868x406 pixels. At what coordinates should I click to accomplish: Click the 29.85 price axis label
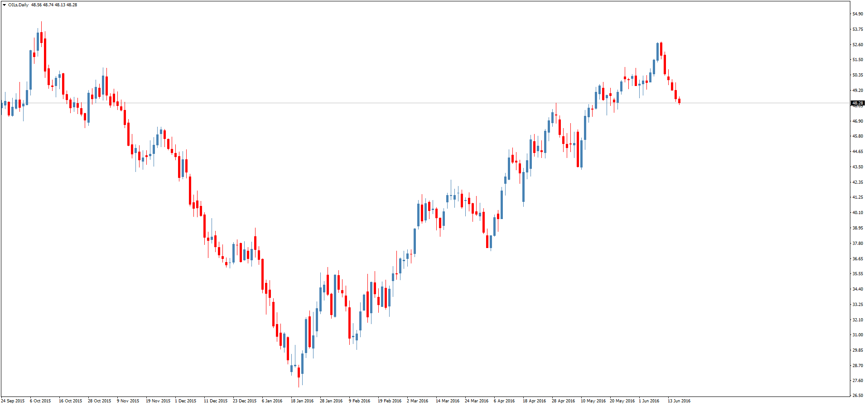(858, 350)
